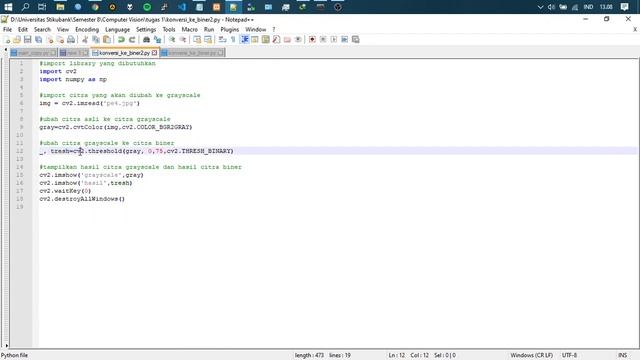Run macro multiple times icon
This screenshot has width=640, height=360.
[344, 40]
